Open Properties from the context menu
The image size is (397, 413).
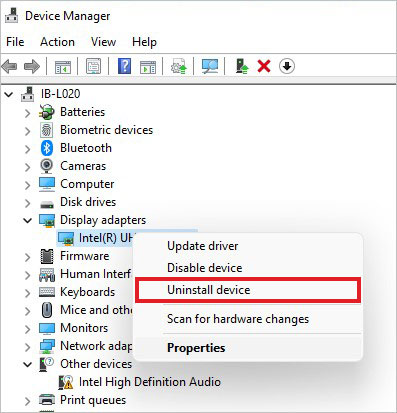pyautogui.click(x=248, y=348)
